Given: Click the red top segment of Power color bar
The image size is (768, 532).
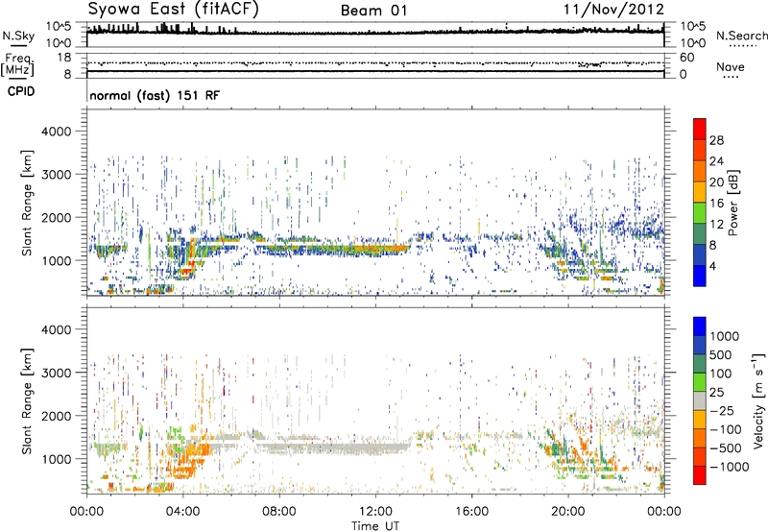Looking at the screenshot, I should click(700, 130).
